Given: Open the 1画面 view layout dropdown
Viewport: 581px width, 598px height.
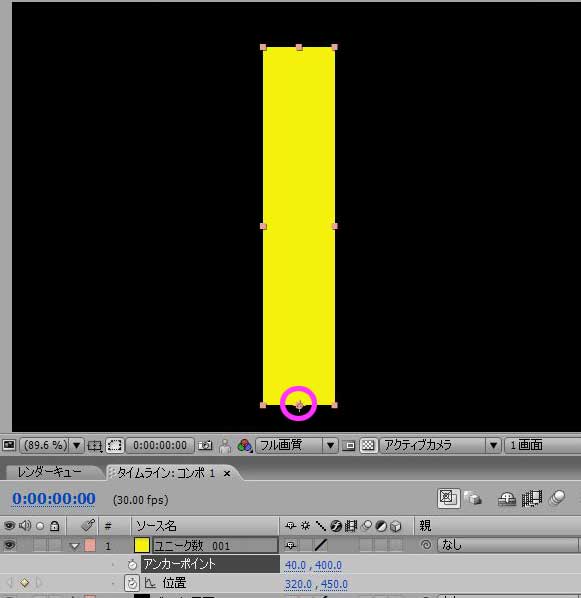Looking at the screenshot, I should 542,445.
